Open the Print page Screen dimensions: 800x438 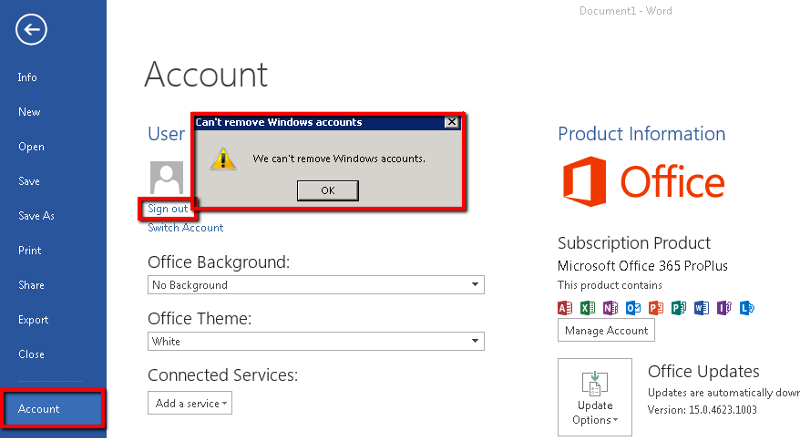[x=30, y=251]
